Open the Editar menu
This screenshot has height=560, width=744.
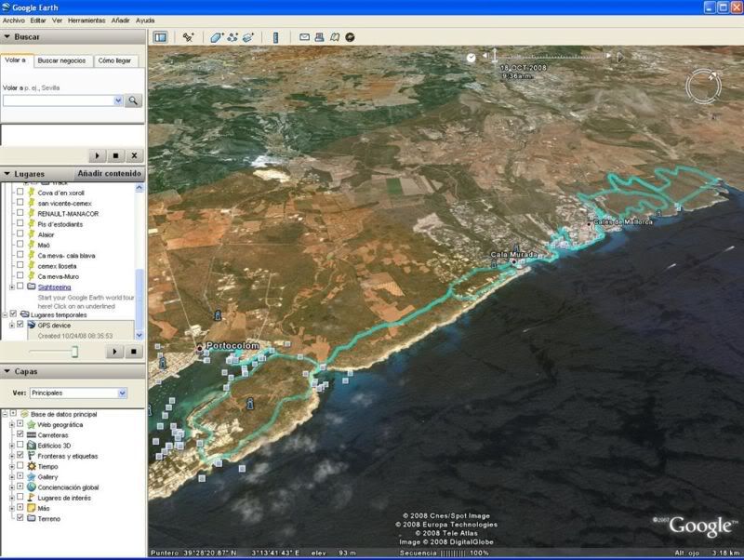(x=38, y=20)
